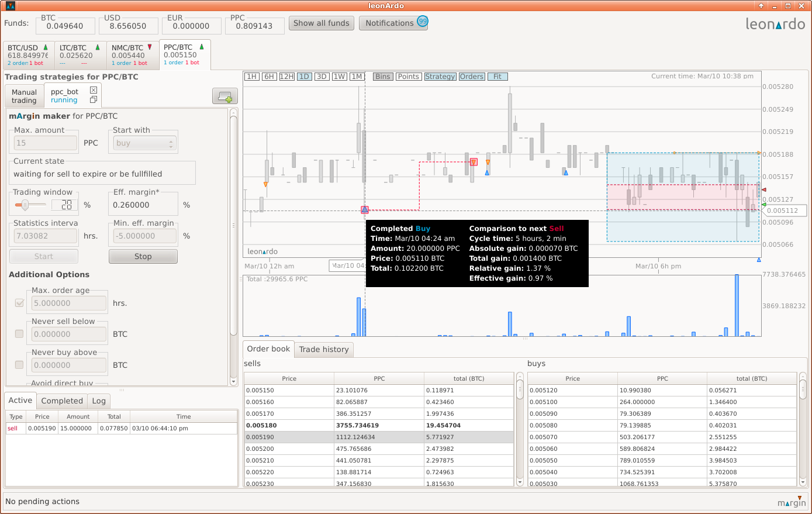Image resolution: width=812 pixels, height=514 pixels.
Task: Click the Min. eff. margin input field
Action: coord(144,236)
